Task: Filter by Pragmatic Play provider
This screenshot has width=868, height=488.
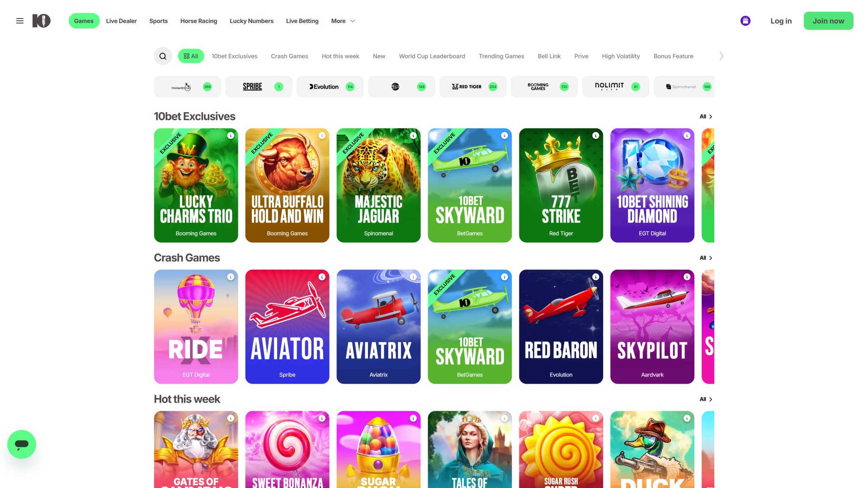Action: (187, 87)
